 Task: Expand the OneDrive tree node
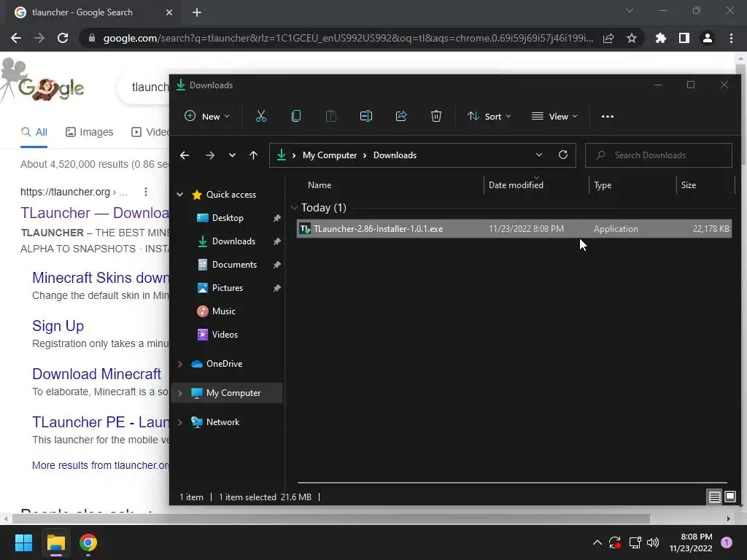(x=180, y=364)
